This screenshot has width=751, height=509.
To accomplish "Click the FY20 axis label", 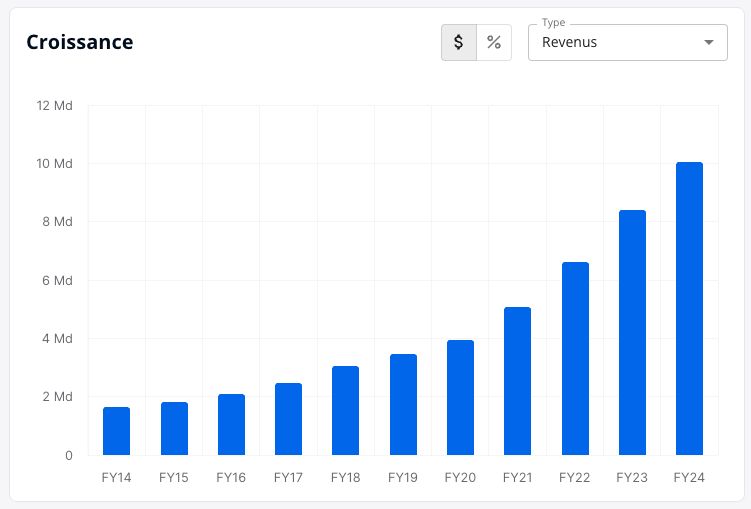I will pos(460,477).
